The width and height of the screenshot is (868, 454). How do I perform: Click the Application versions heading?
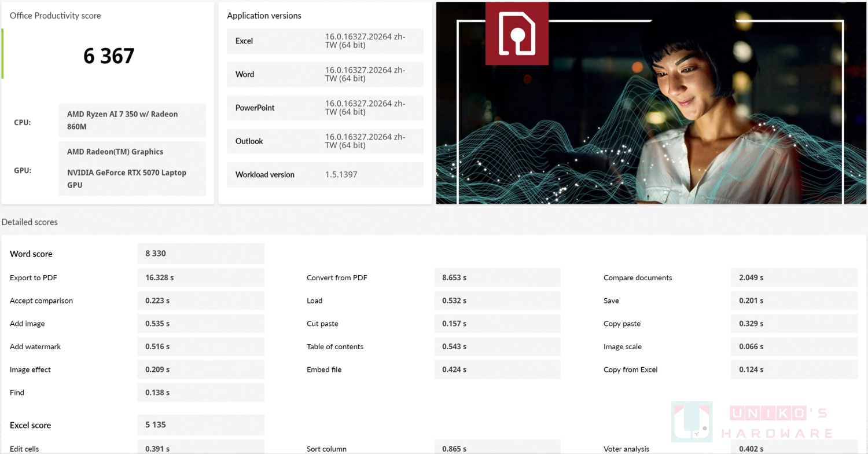pos(264,16)
